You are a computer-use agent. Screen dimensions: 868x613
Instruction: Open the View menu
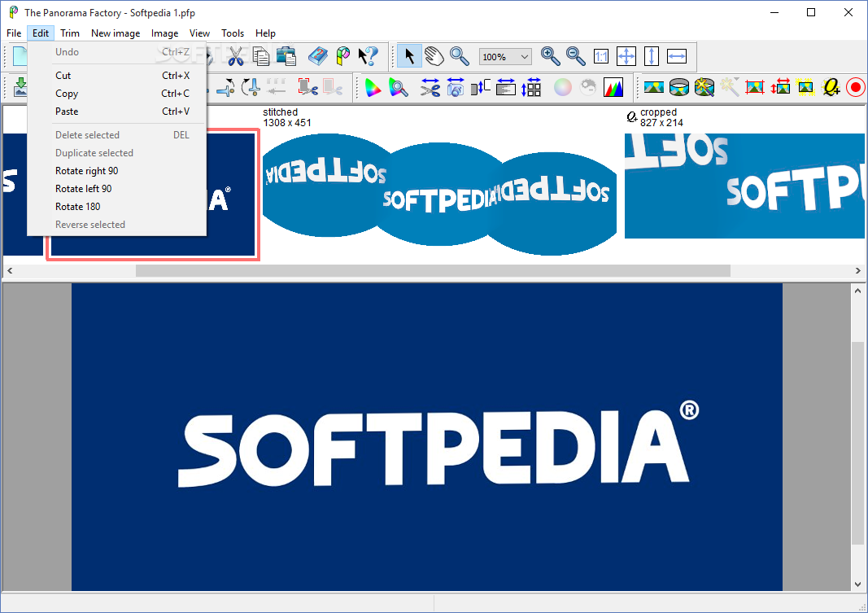[199, 33]
